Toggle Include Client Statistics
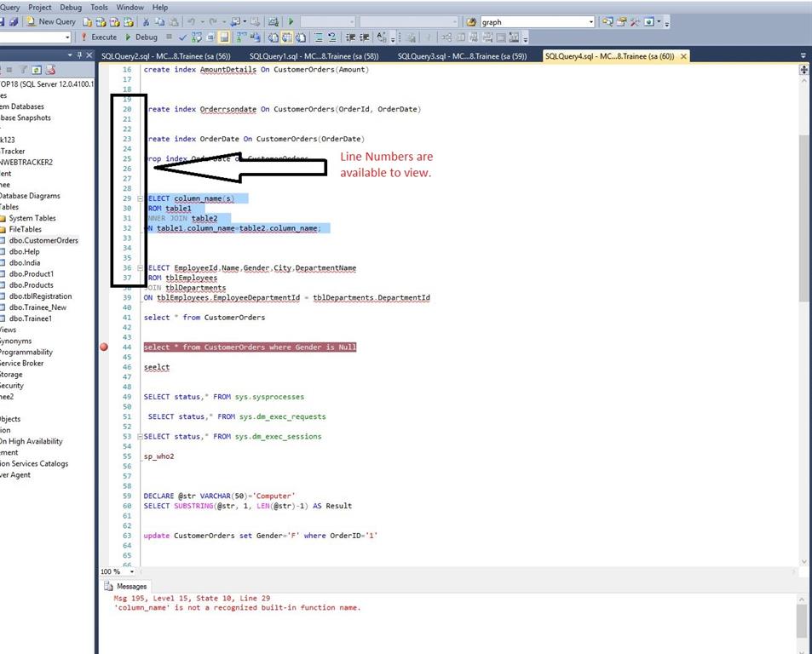This screenshot has height=654, width=812. coord(255,37)
